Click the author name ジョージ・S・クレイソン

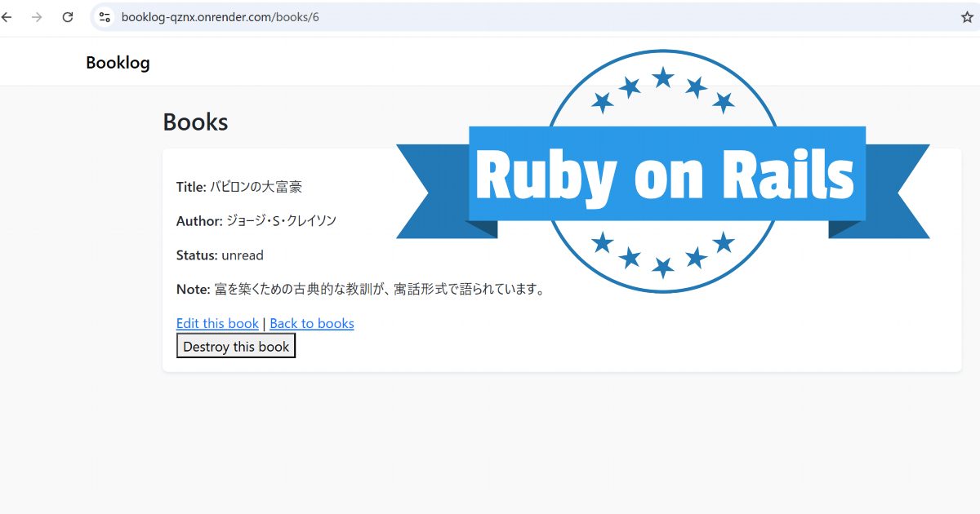[281, 221]
